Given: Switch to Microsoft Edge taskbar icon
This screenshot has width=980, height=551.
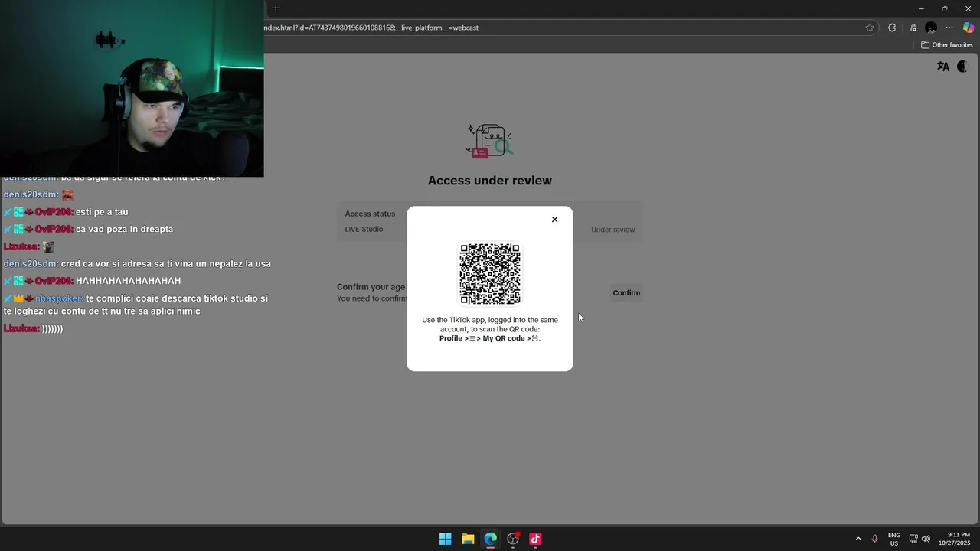Looking at the screenshot, I should click(490, 539).
